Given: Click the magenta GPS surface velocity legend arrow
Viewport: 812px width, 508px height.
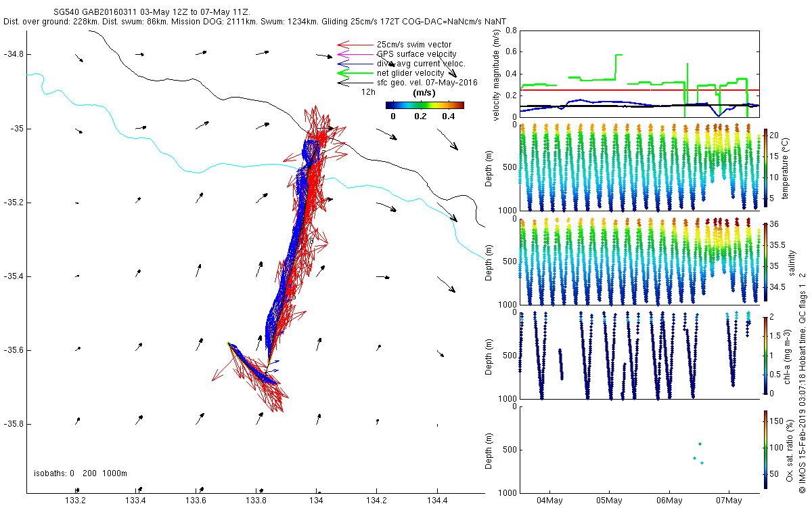Looking at the screenshot, I should pyautogui.click(x=355, y=54).
